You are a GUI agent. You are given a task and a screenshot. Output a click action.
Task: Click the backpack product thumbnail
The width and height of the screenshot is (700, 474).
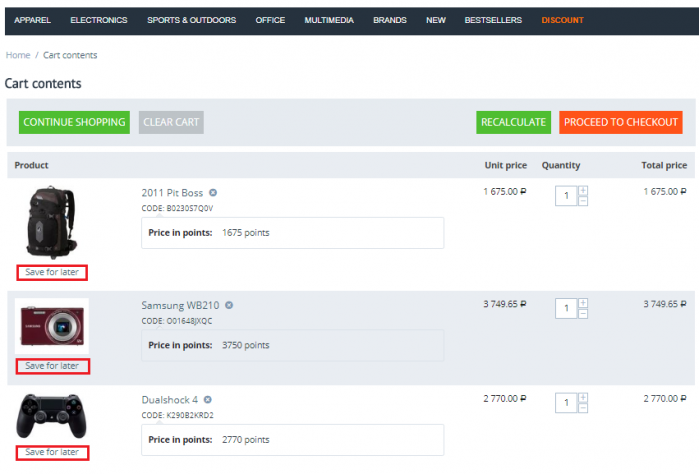[x=51, y=223]
